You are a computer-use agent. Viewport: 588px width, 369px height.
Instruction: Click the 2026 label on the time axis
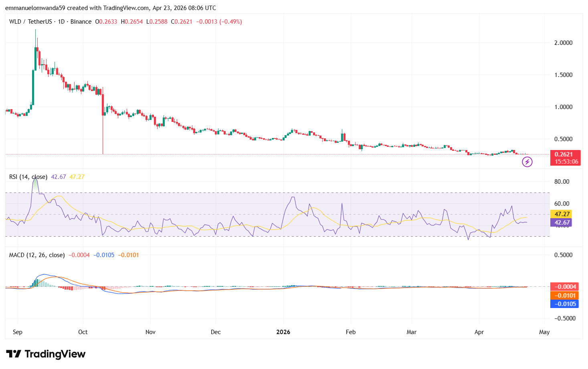pos(283,332)
